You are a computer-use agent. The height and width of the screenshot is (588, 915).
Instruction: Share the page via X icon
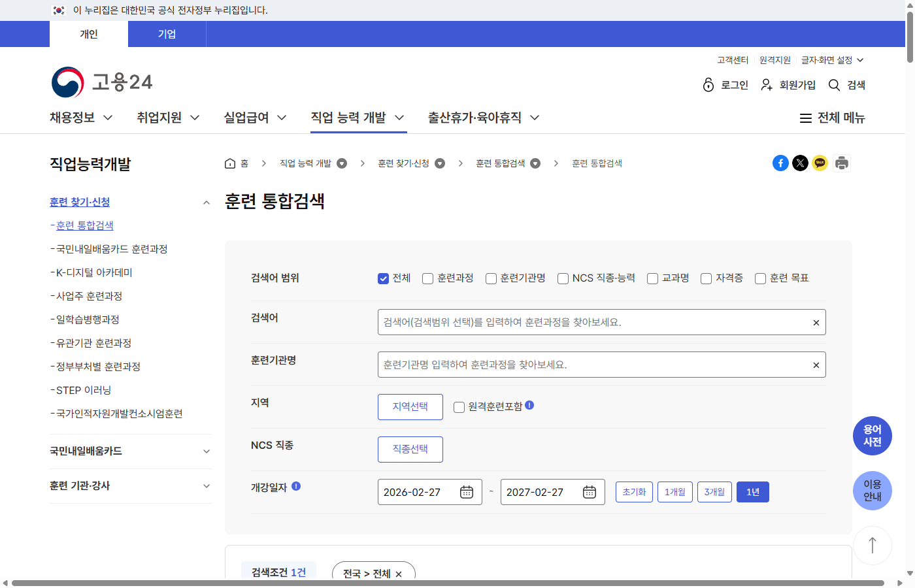(x=800, y=163)
